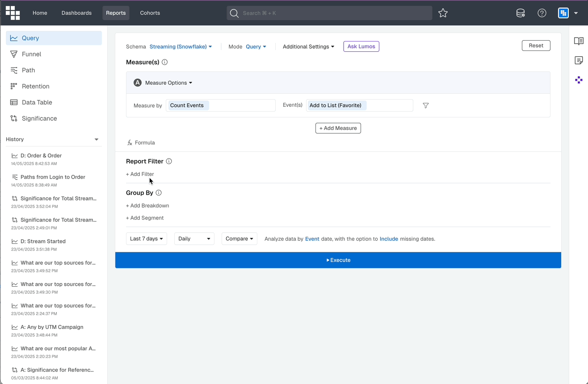Image resolution: width=588 pixels, height=384 pixels.
Task: Click the Reset button
Action: coord(536,46)
